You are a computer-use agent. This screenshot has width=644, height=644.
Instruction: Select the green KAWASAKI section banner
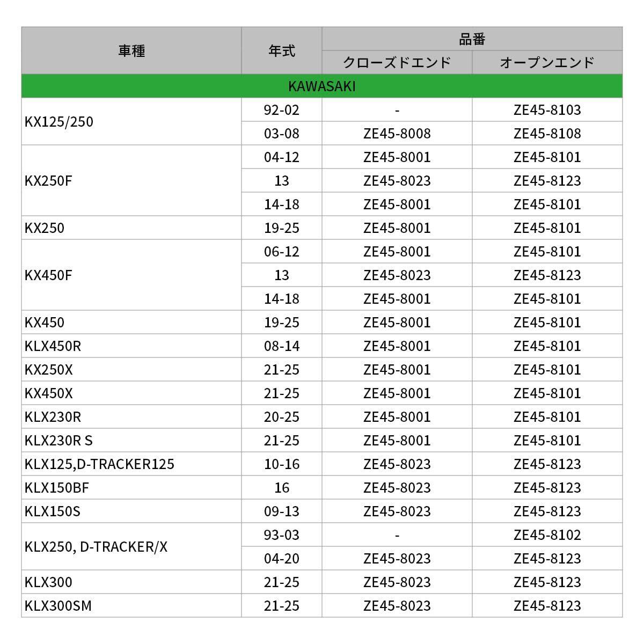point(322,86)
